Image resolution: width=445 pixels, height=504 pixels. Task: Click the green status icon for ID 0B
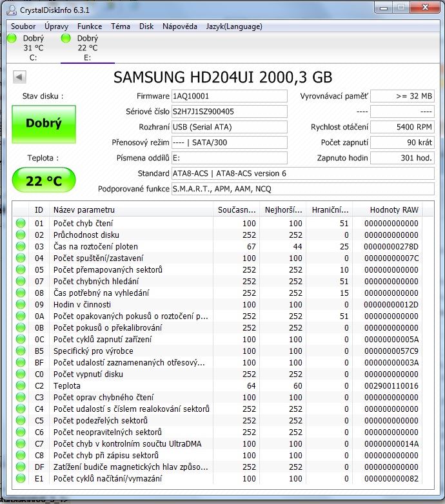(x=21, y=327)
